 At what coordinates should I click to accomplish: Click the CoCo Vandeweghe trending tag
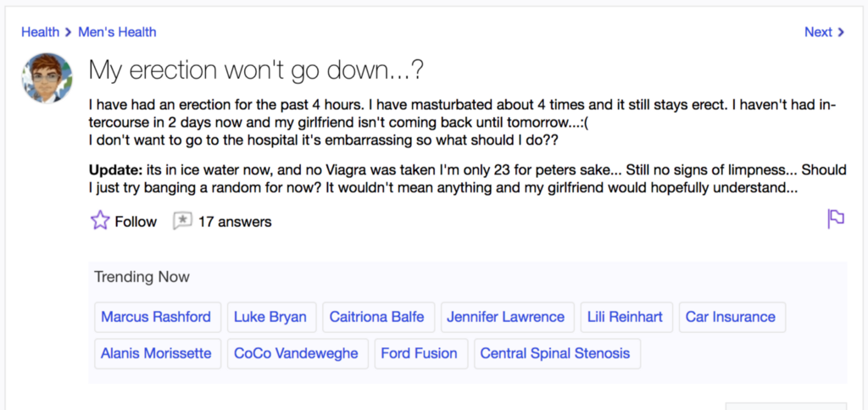coord(298,353)
